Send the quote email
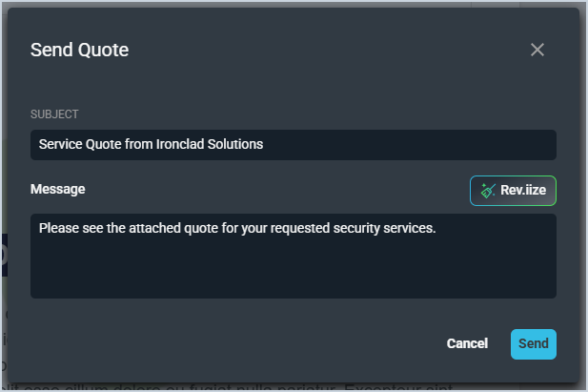Image resolution: width=588 pixels, height=392 pixels. 533,343
